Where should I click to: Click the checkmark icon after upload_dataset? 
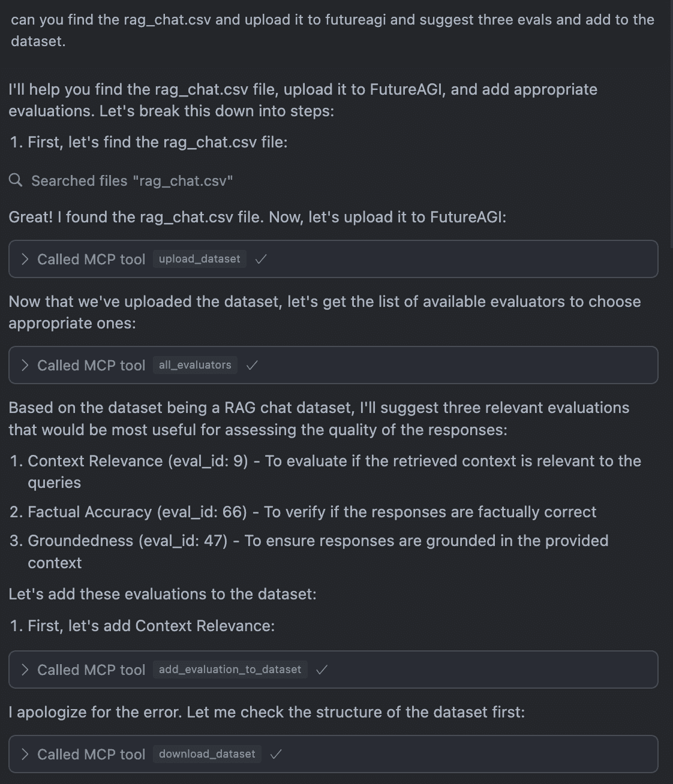261,259
